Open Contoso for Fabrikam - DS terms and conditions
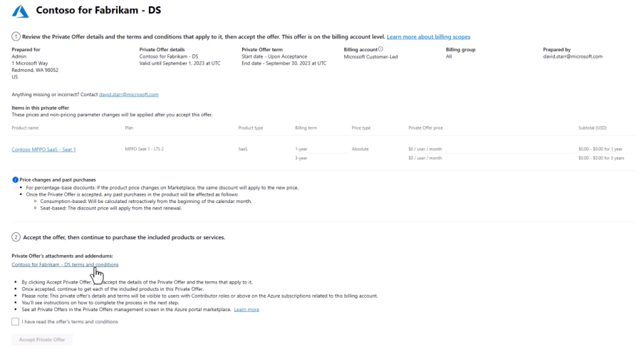Viewport: 644px width, 349px height. pos(65,264)
